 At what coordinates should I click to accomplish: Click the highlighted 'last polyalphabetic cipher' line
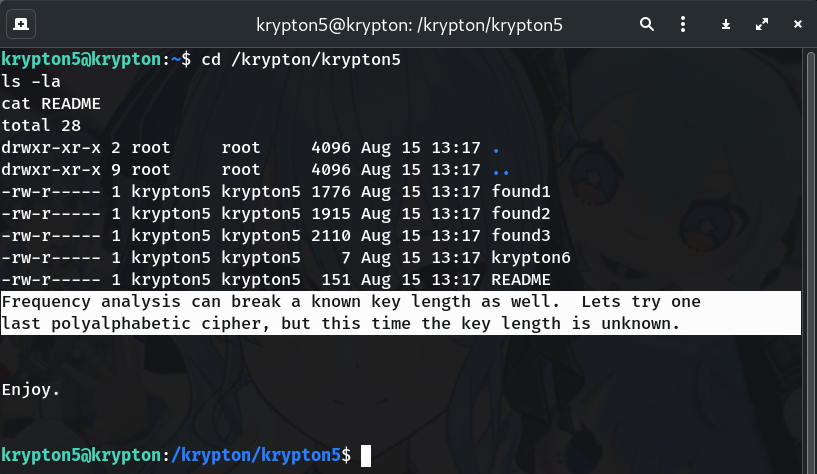(340, 323)
